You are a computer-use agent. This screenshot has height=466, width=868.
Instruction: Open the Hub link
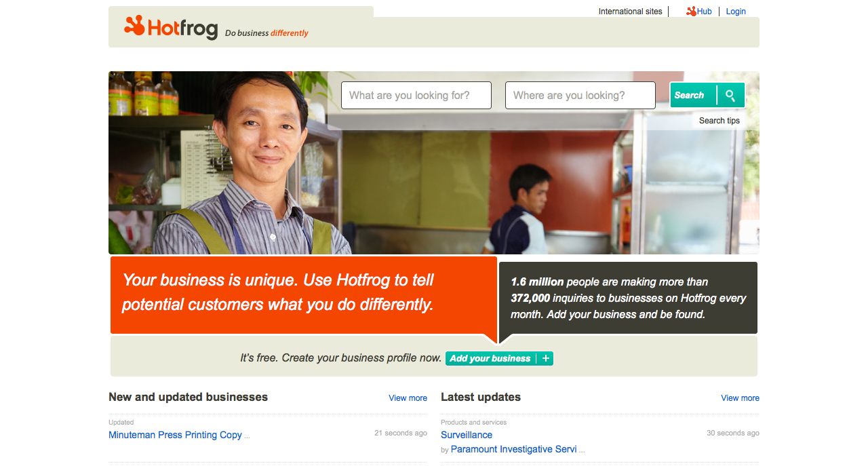(x=704, y=12)
